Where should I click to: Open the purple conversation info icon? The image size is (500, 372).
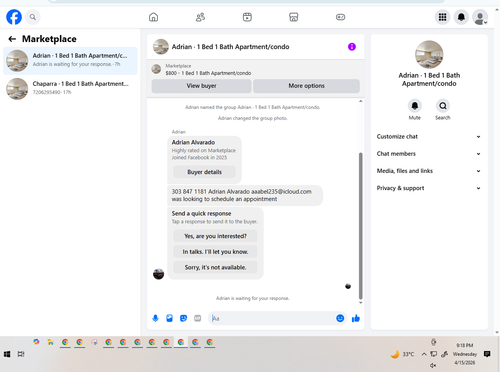[x=352, y=47]
